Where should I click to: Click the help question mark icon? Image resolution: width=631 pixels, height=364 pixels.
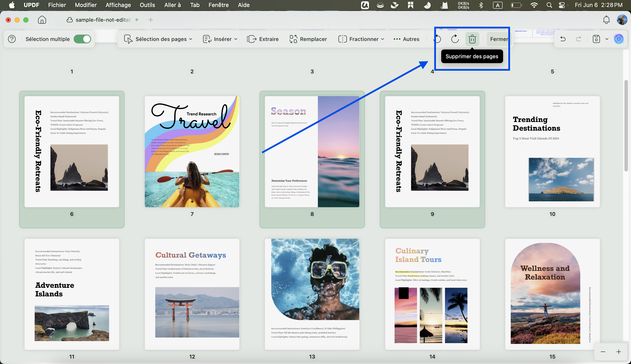tap(12, 39)
